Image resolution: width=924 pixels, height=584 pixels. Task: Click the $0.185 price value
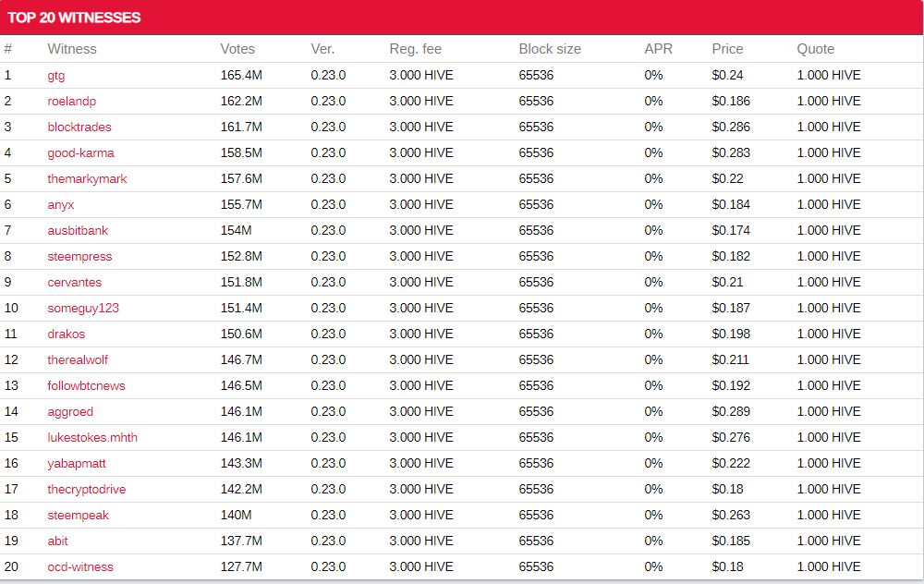pyautogui.click(x=731, y=541)
